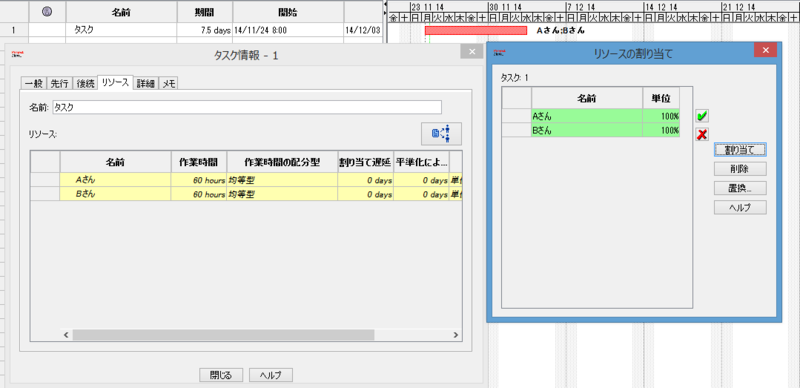Switch to the 先行 tab
Image resolution: width=800 pixels, height=388 pixels.
60,84
